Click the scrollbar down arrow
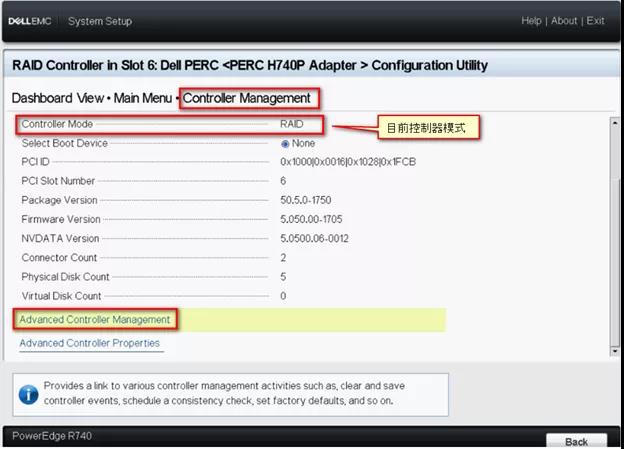This screenshot has height=449, width=624. (x=615, y=351)
